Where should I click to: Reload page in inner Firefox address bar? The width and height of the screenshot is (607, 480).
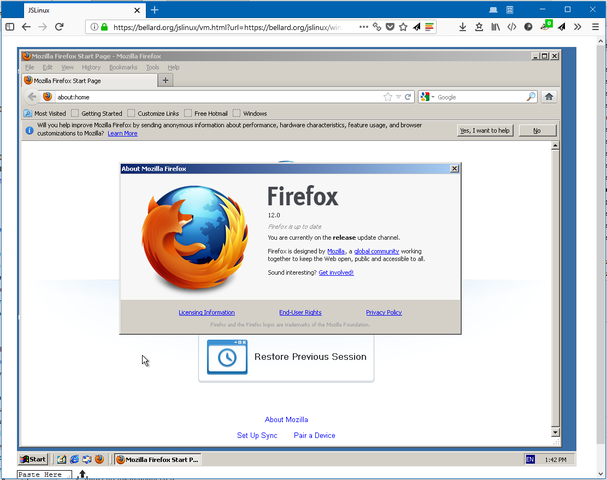tap(408, 97)
